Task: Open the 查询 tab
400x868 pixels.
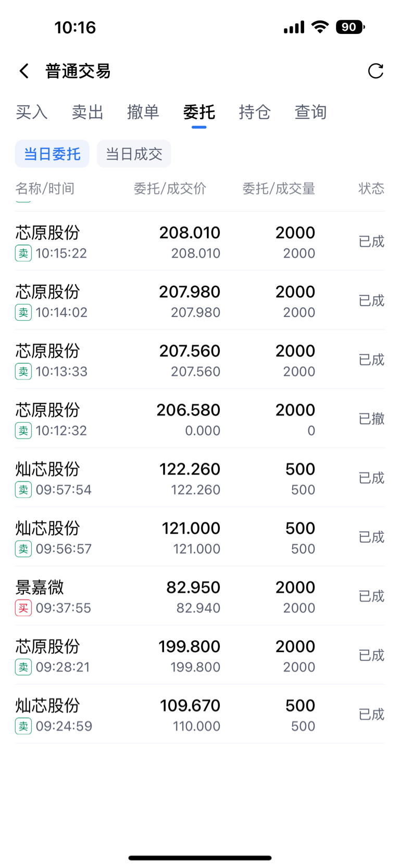Action: (310, 112)
